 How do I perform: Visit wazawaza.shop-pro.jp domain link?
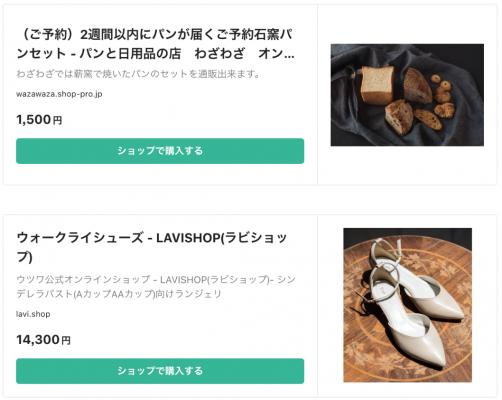tap(59, 94)
